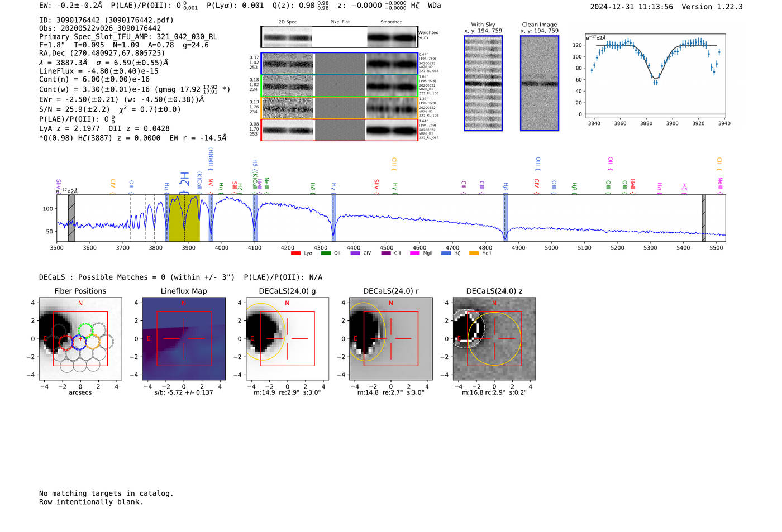The image size is (782, 532).
Task: Click the Hζ blue legend swatch
Action: [446, 253]
